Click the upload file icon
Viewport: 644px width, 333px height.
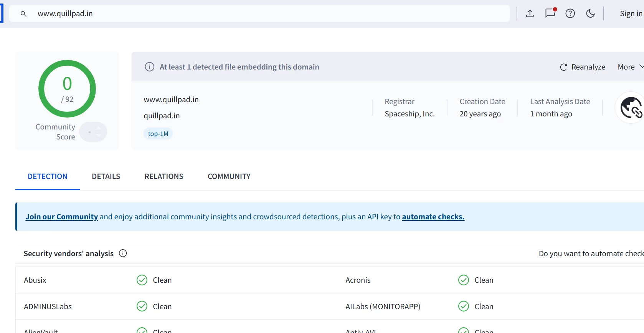point(530,13)
